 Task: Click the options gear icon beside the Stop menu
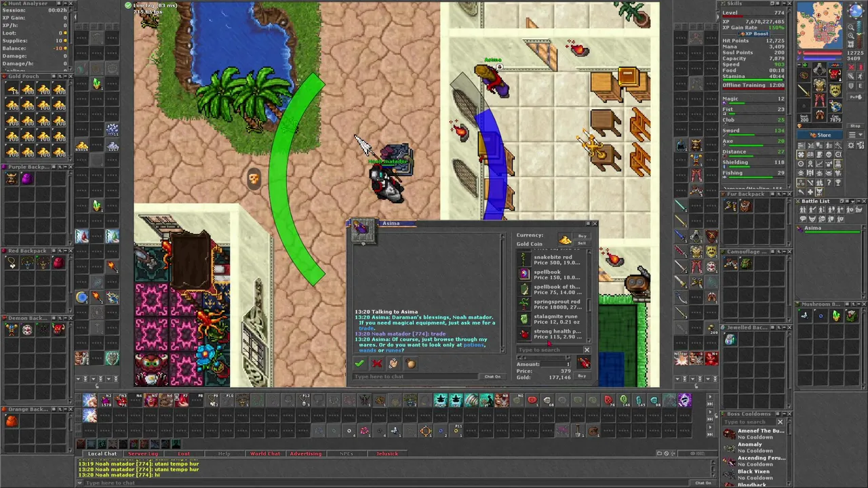tap(851, 145)
